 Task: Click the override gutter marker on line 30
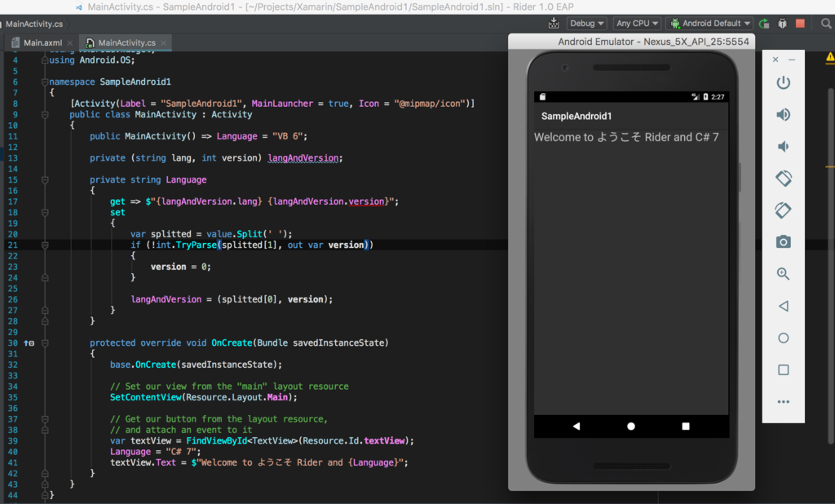click(x=29, y=343)
